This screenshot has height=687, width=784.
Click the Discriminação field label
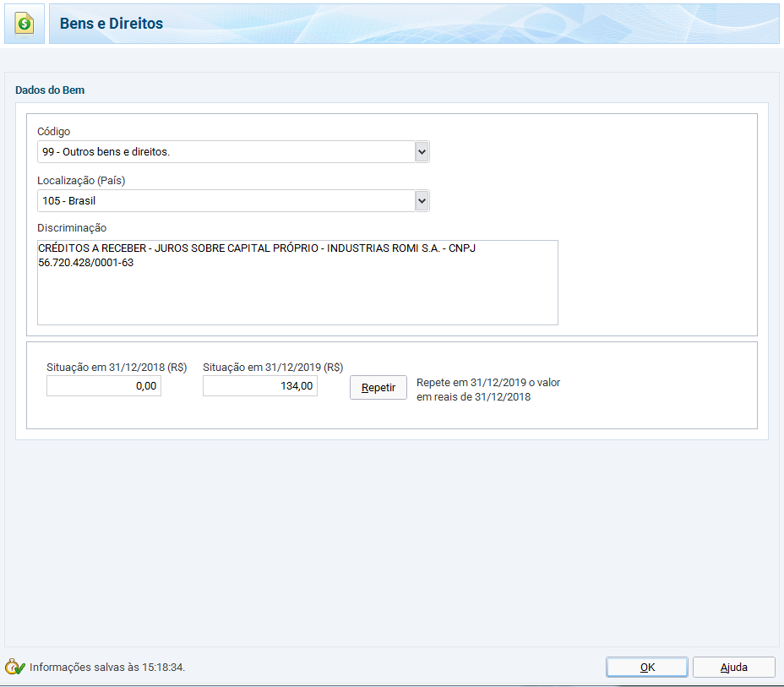72,228
